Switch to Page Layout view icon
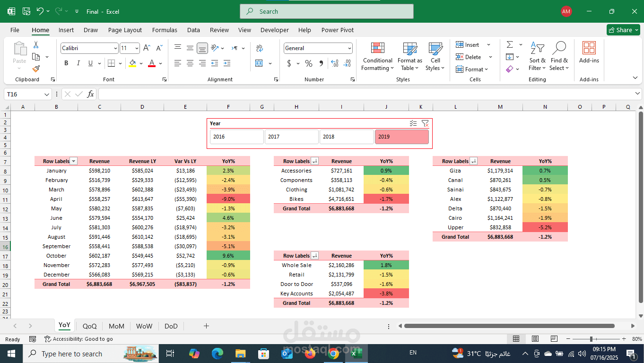 pos(535,339)
